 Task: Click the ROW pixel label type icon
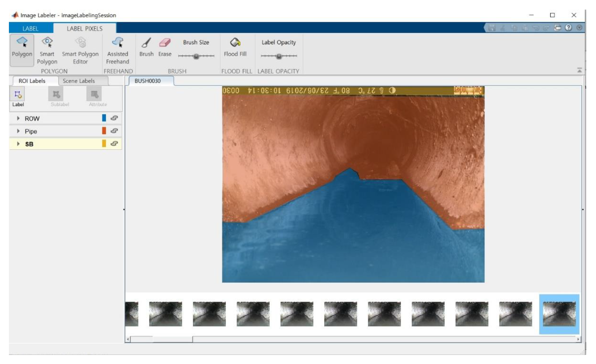point(114,118)
